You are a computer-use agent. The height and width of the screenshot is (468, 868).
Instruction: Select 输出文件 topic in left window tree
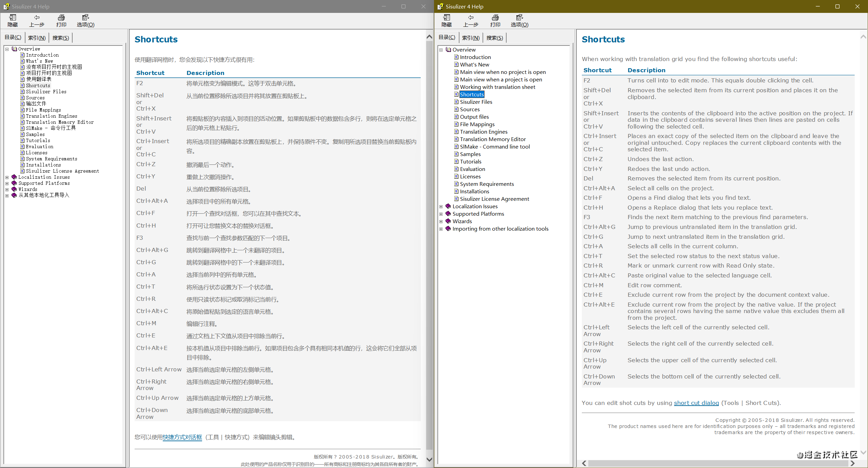coord(36,103)
